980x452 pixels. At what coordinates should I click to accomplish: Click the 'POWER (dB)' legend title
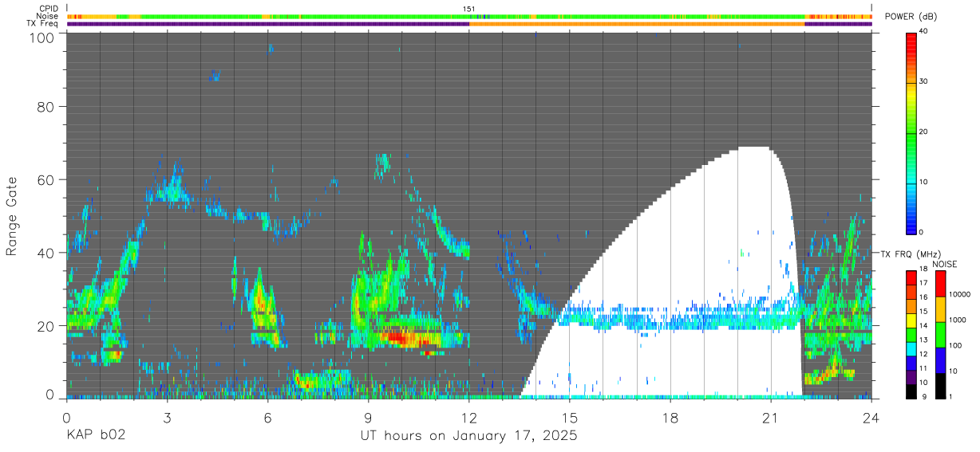coord(911,17)
